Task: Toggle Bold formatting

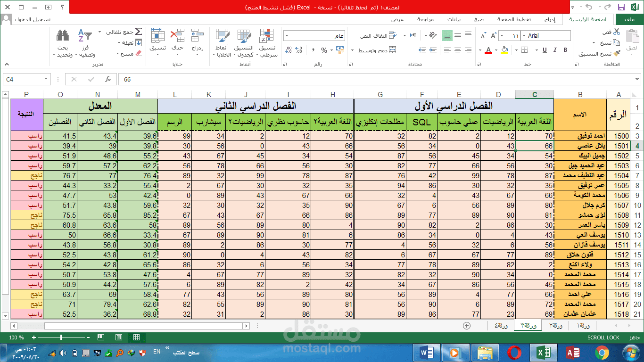Action: [x=565, y=50]
